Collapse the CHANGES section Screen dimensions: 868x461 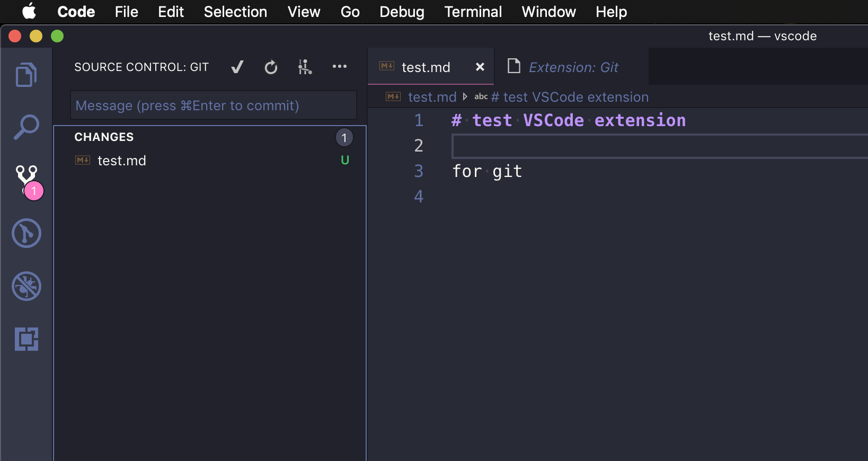[104, 137]
